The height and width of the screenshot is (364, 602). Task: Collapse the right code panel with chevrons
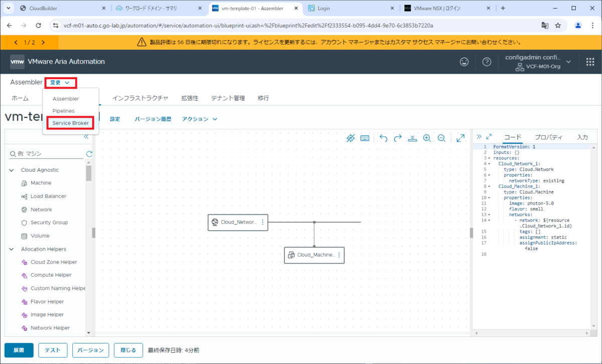coord(479,136)
